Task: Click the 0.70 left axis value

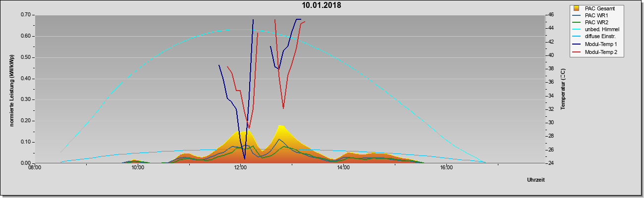Action: tap(26, 15)
